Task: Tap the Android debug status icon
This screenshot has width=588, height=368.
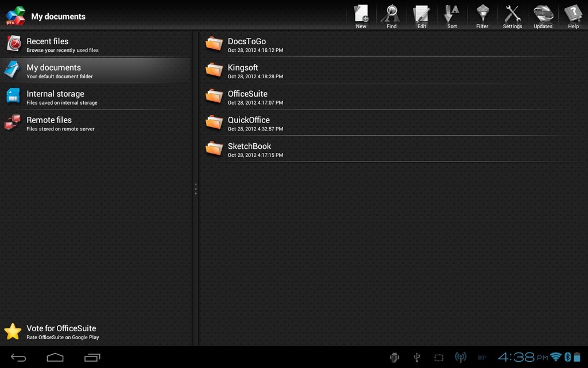Action: (x=394, y=358)
